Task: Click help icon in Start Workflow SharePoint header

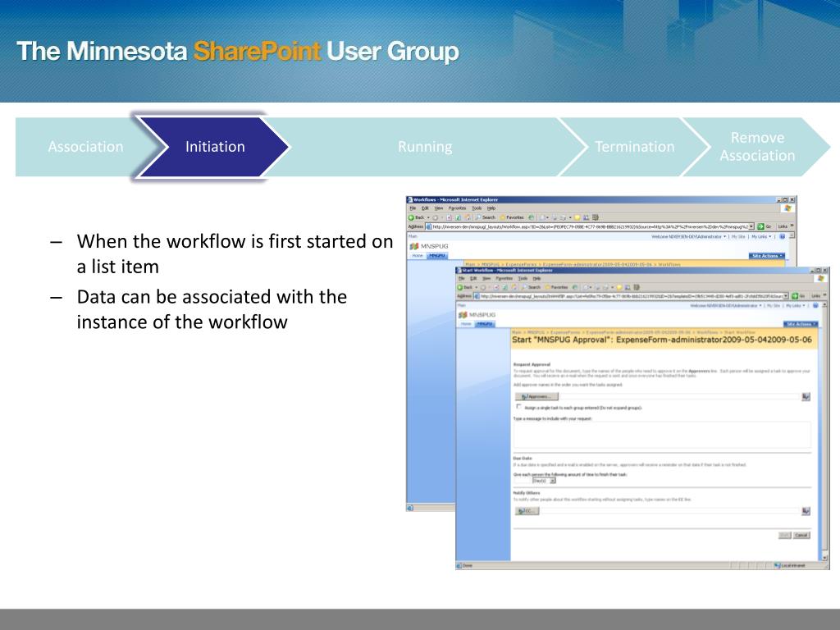Action: point(815,306)
